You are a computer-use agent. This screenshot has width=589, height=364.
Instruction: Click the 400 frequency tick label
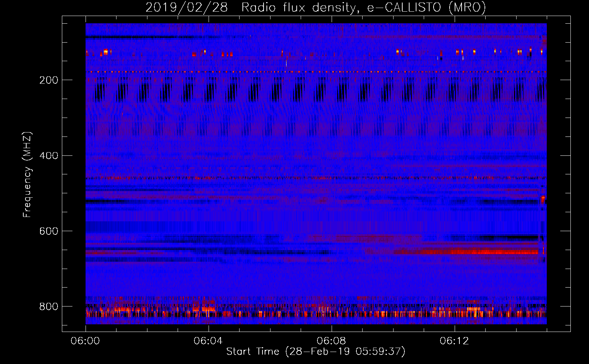click(x=49, y=156)
